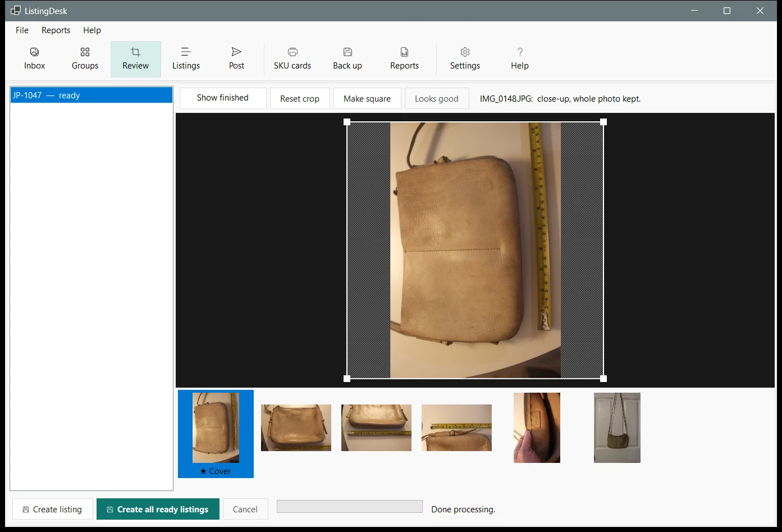Viewport: 782px width, 532px height.
Task: Click Create all ready listings
Action: [x=158, y=509]
